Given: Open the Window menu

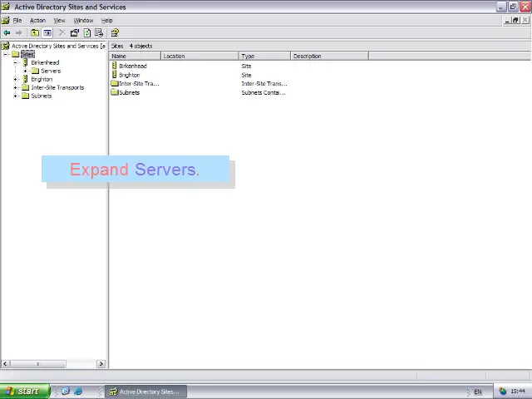Looking at the screenshot, I should (83, 20).
